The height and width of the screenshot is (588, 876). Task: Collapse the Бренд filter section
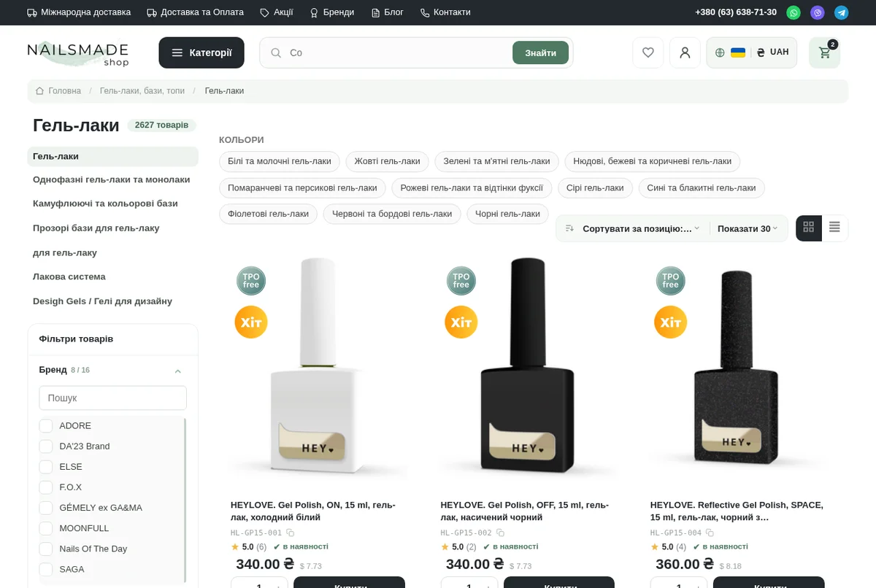tap(177, 371)
